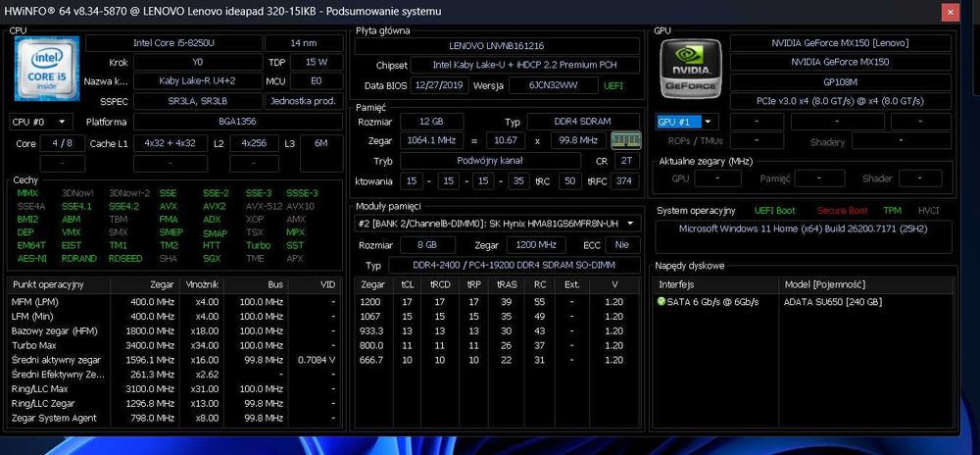
Task: Click the GP108M GPU codename field
Action: 840,81
